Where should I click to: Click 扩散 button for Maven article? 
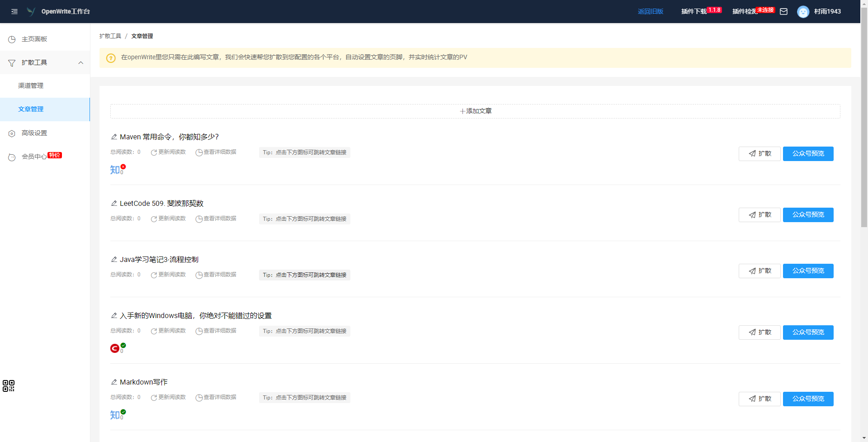pos(759,154)
